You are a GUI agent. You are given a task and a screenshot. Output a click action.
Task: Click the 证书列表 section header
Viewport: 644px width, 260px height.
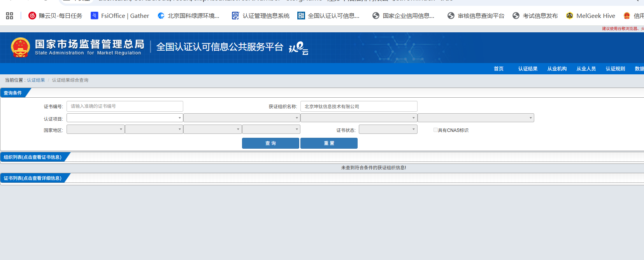[x=33, y=178]
